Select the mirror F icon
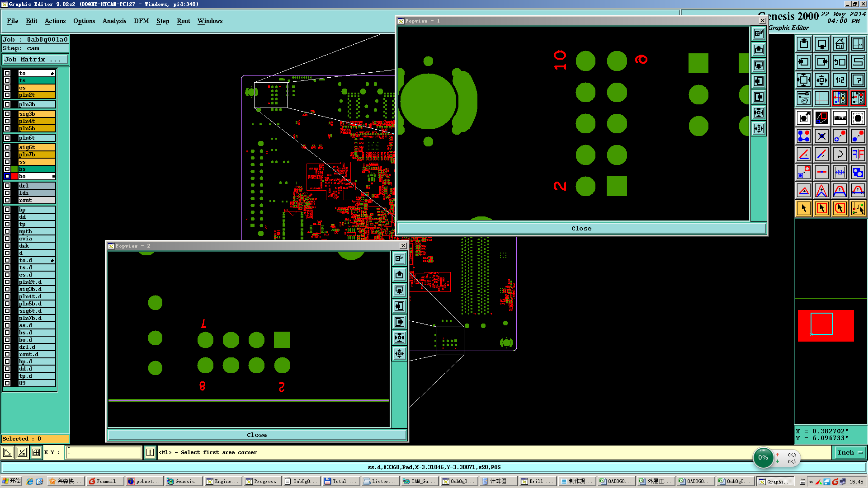 click(858, 154)
